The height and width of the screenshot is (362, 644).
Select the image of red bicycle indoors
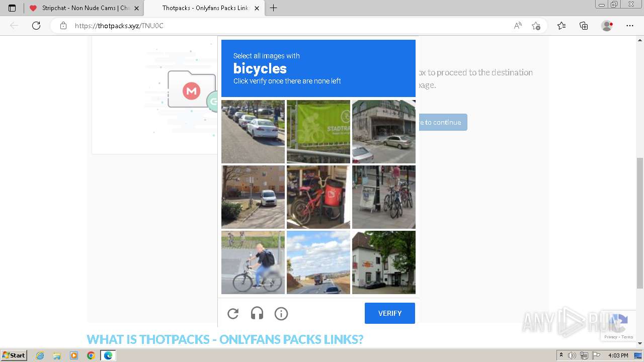pos(318,197)
